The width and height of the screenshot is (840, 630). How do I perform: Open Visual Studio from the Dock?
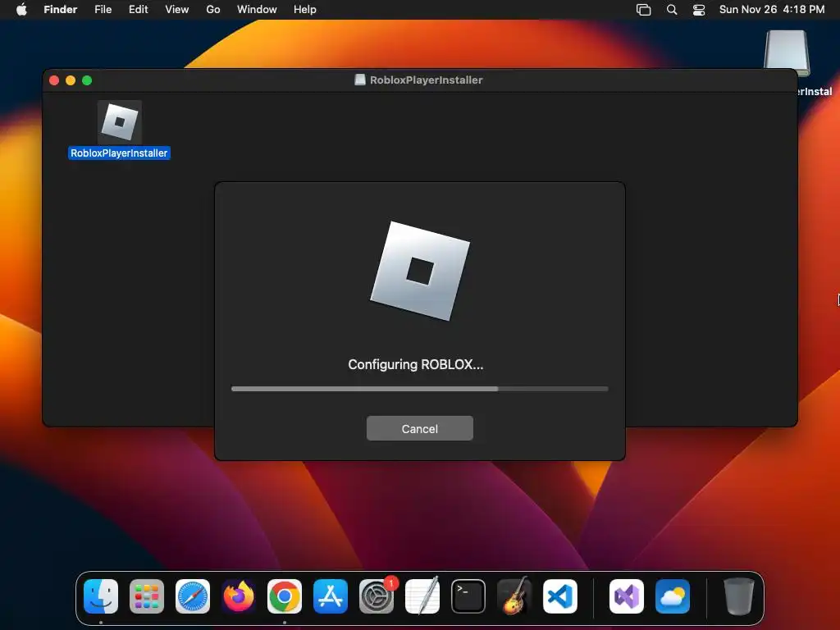(x=627, y=596)
